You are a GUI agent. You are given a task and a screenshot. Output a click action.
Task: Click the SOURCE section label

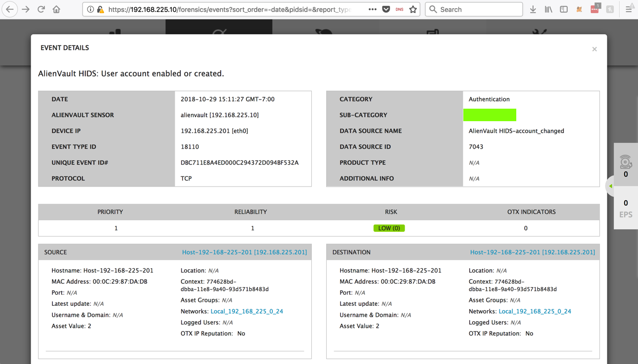55,252
